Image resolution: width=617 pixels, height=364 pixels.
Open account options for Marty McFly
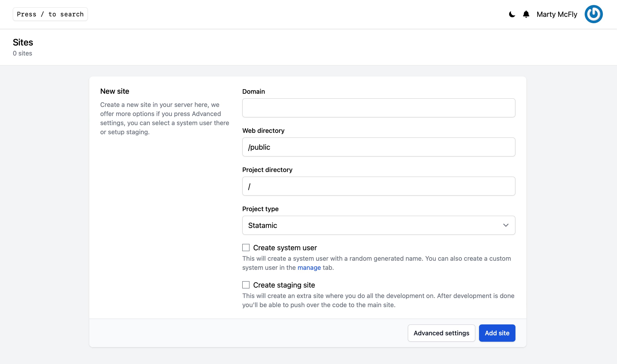tap(557, 14)
